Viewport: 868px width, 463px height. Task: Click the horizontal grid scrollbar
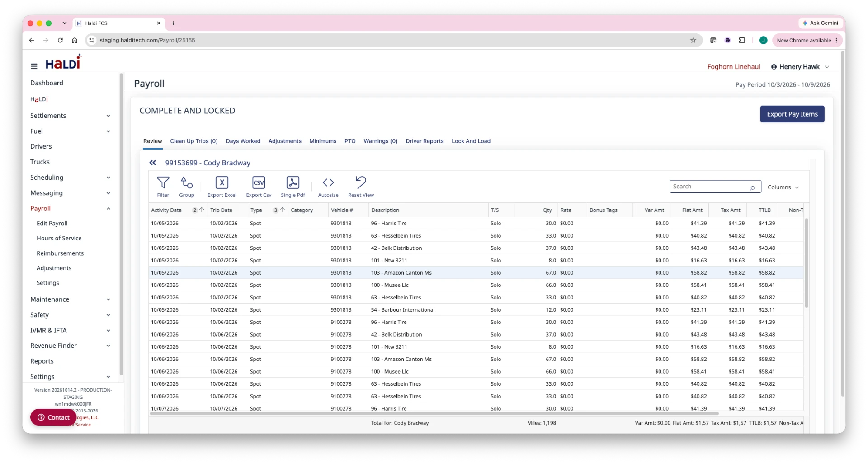pyautogui.click(x=434, y=413)
